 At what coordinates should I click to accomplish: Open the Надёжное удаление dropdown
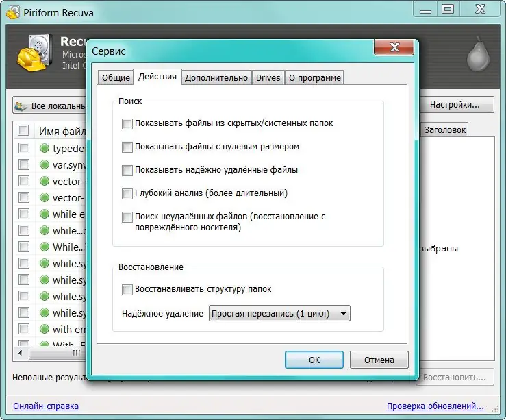279,314
